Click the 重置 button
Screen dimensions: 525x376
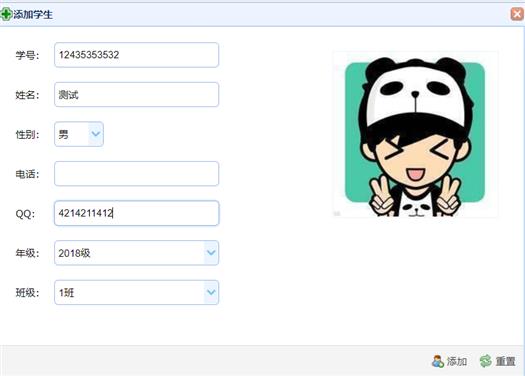(x=498, y=361)
